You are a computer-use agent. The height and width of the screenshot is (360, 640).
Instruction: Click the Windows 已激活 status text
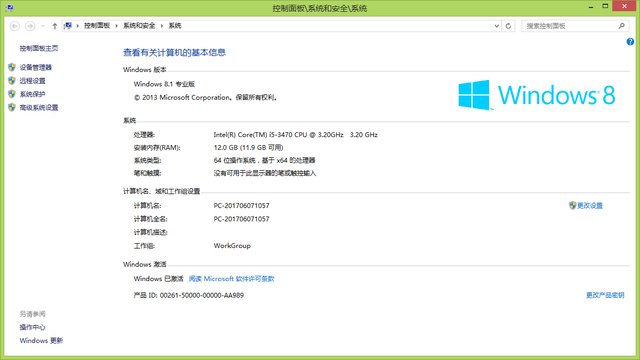click(158, 279)
